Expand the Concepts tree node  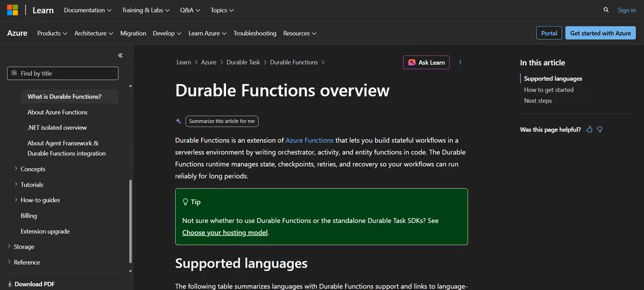coord(16,169)
